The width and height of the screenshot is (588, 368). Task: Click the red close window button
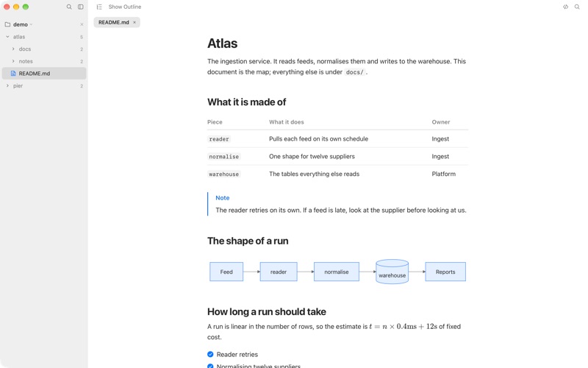(7, 7)
